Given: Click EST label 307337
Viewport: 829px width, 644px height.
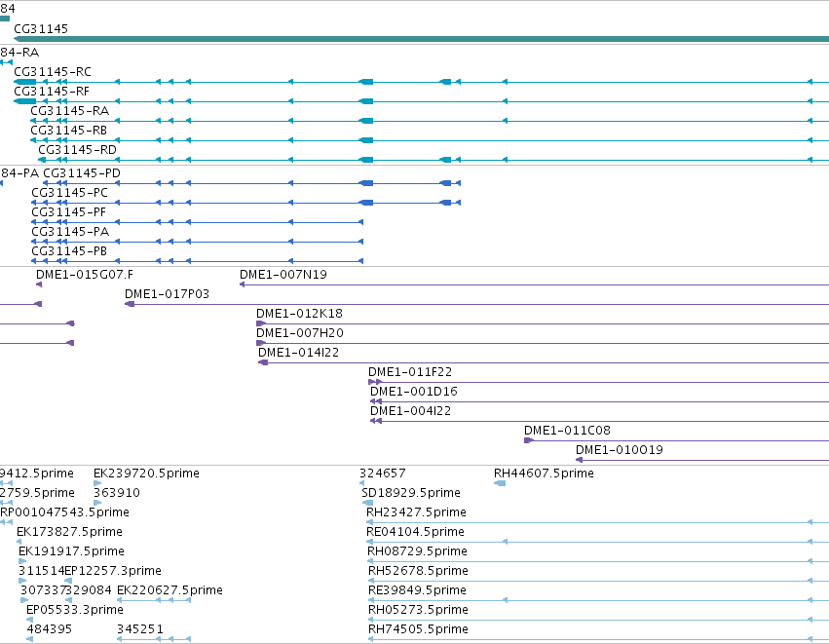Looking at the screenshot, I should (42, 591).
